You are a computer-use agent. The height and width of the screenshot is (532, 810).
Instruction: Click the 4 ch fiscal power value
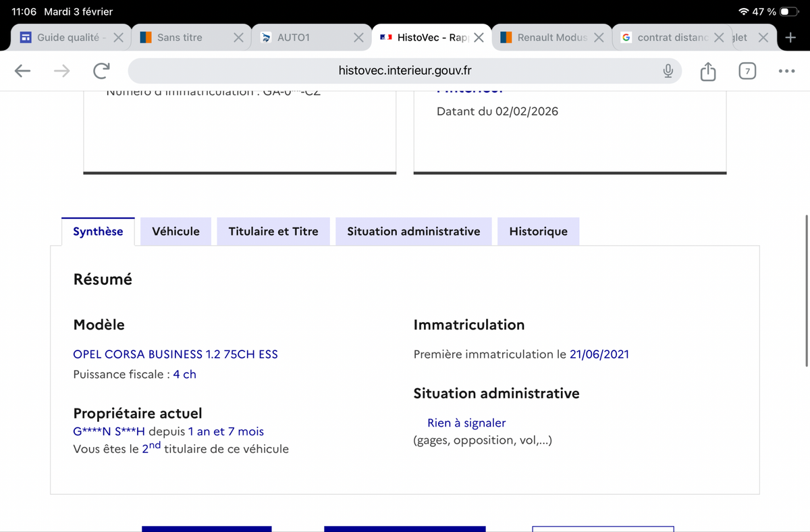(x=184, y=374)
